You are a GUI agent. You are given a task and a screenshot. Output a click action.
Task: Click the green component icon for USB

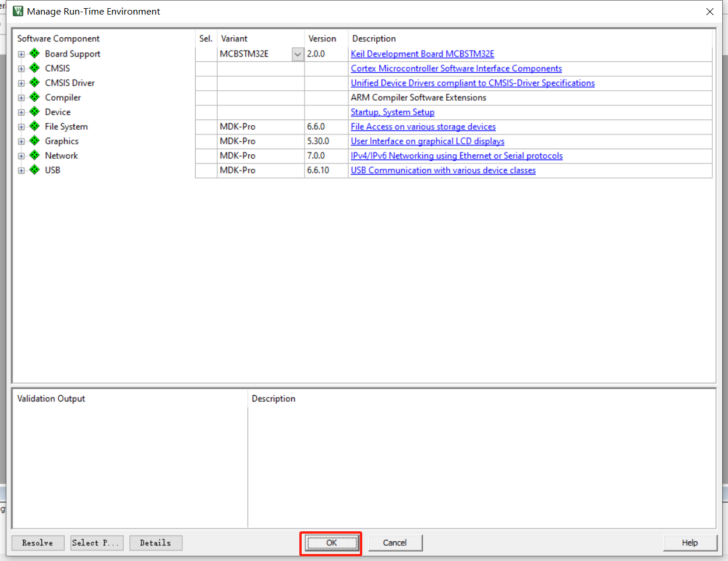pos(34,170)
